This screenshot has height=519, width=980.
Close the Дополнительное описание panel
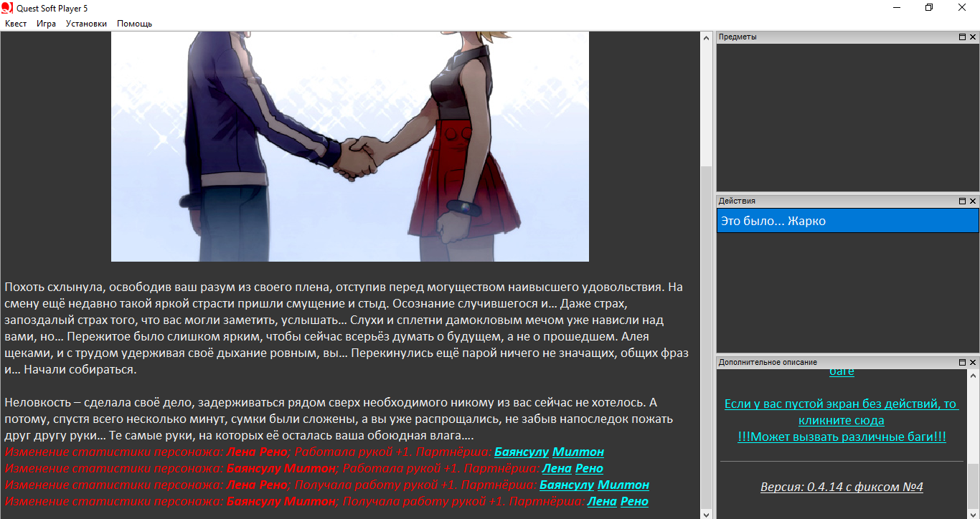coord(973,363)
